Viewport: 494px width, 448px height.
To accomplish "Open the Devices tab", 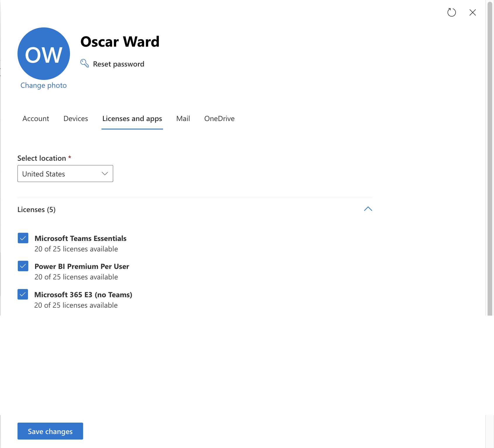I will (76, 118).
